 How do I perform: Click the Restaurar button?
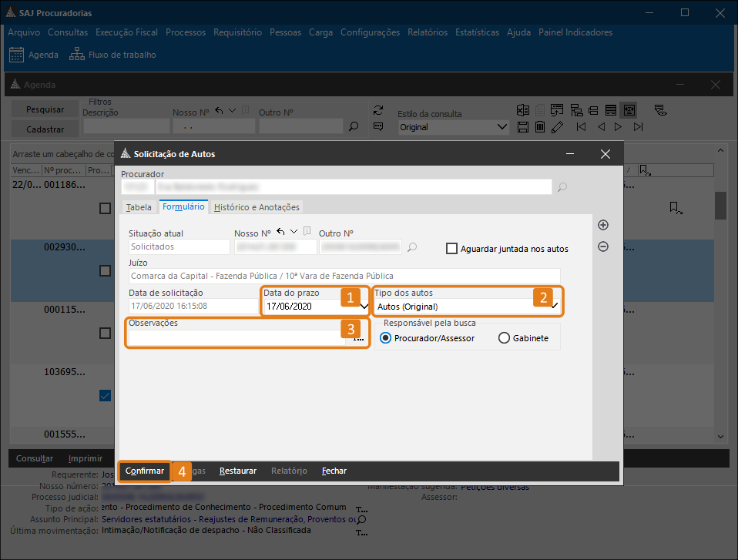(x=237, y=471)
